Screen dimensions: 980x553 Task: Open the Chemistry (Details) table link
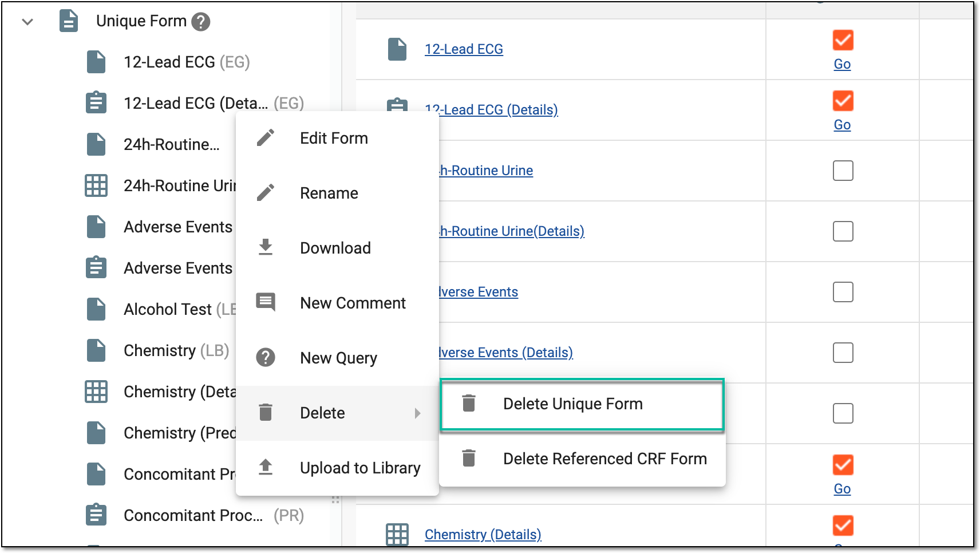[x=483, y=535]
